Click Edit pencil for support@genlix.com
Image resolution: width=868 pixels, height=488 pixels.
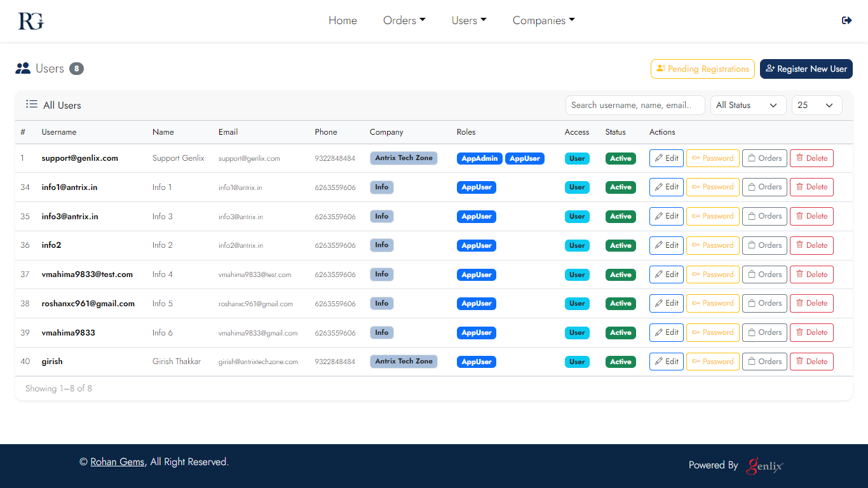coord(666,158)
